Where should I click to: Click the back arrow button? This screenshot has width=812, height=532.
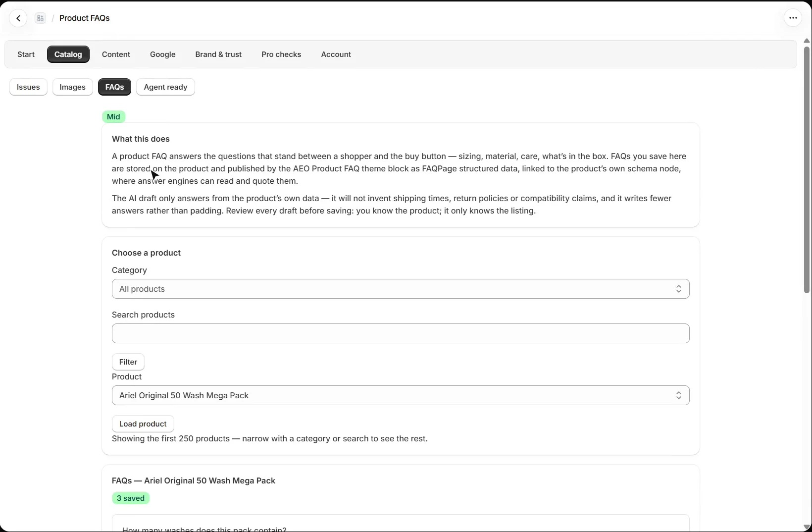18,18
